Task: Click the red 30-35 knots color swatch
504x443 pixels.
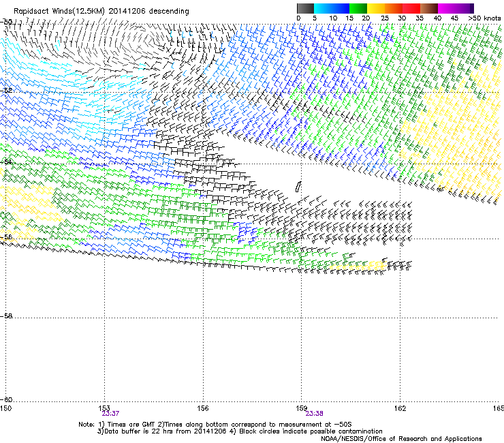Action: [x=411, y=8]
